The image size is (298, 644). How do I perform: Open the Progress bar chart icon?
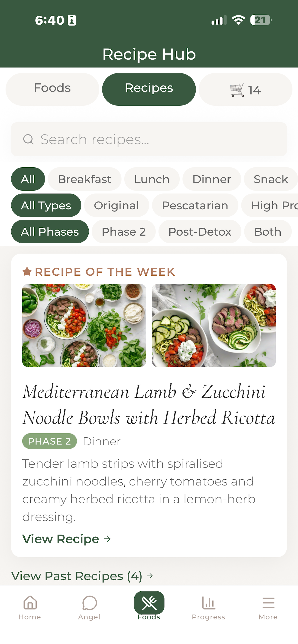pos(208,603)
